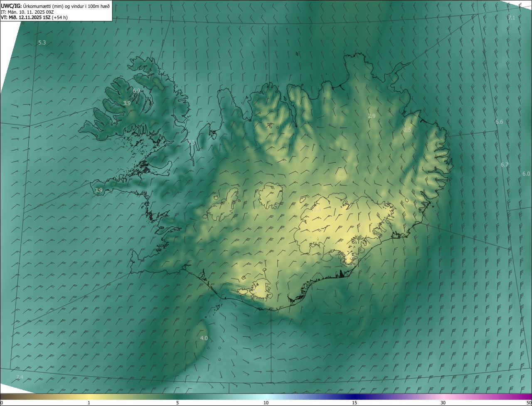The width and height of the screenshot is (532, 406).
Task: Click the 2.5 value in northeast Iceland
Action: pos(407,130)
